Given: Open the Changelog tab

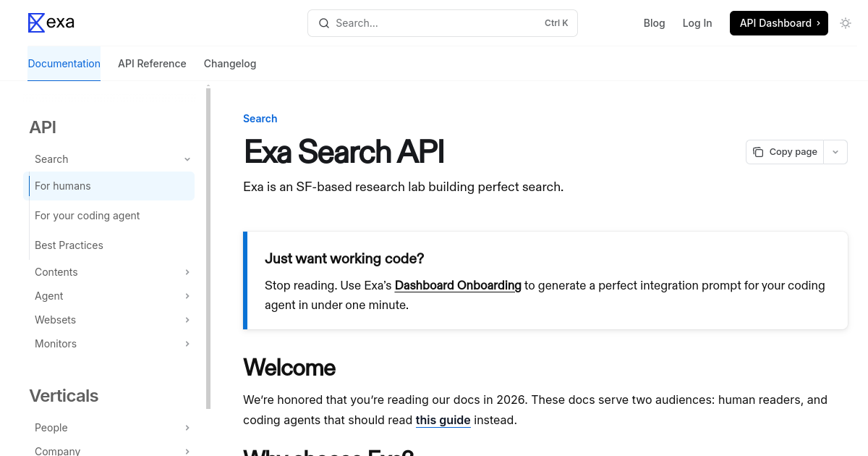Looking at the screenshot, I should pos(230,64).
